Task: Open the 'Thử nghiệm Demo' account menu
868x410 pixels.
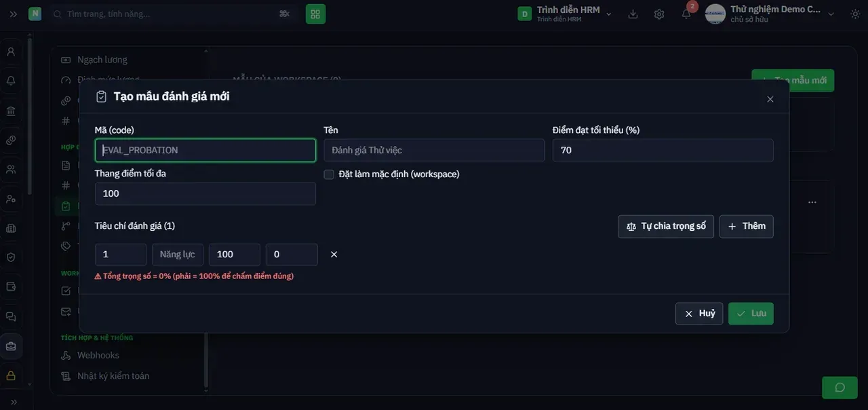Action: coord(770,14)
